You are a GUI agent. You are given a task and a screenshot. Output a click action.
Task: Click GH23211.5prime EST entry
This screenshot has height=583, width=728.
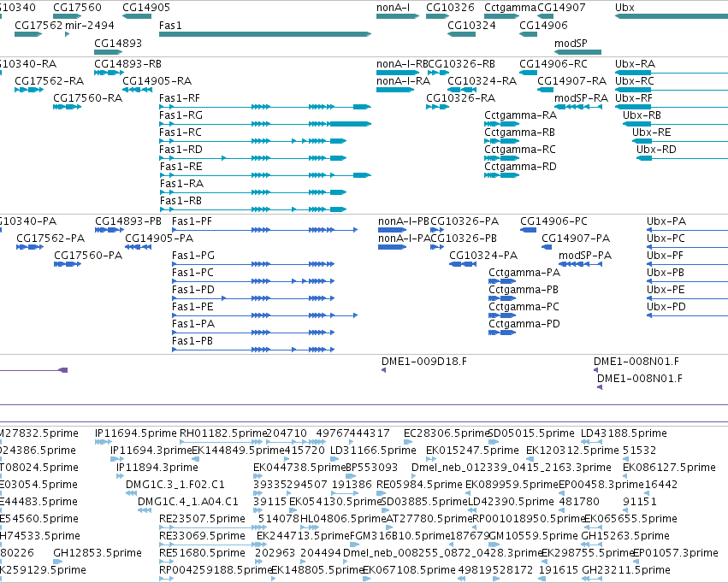[592, 579]
